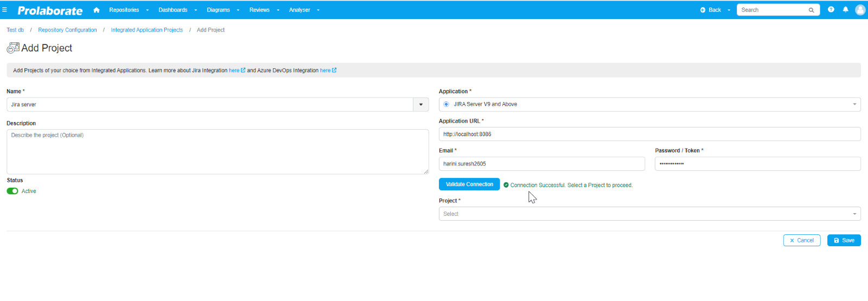Click the Name input field
The image size is (868, 301).
tap(210, 105)
